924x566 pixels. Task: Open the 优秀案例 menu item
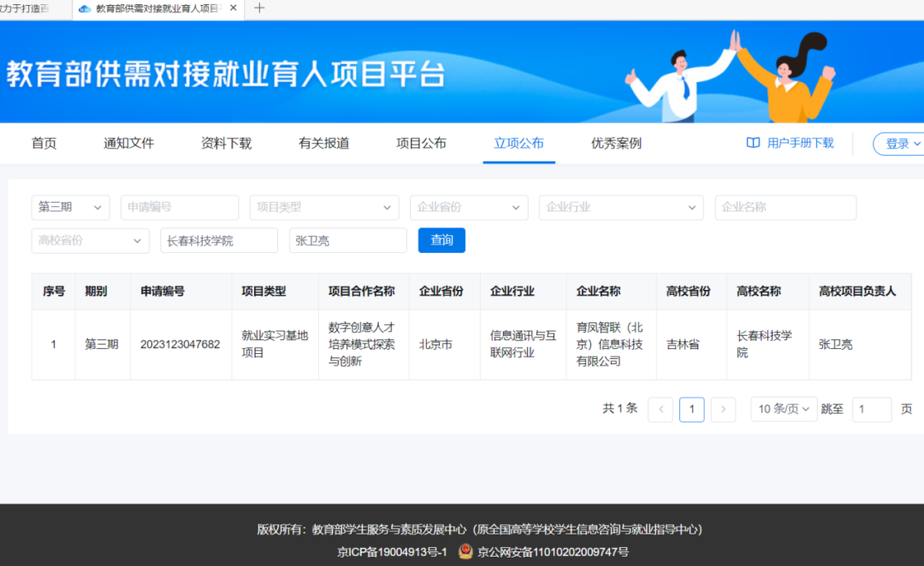(x=616, y=144)
